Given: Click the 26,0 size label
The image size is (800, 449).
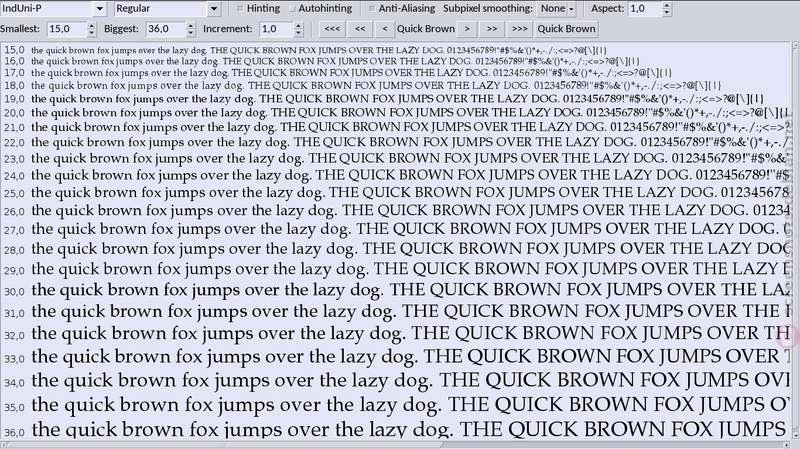Looking at the screenshot, I should click(14, 212).
